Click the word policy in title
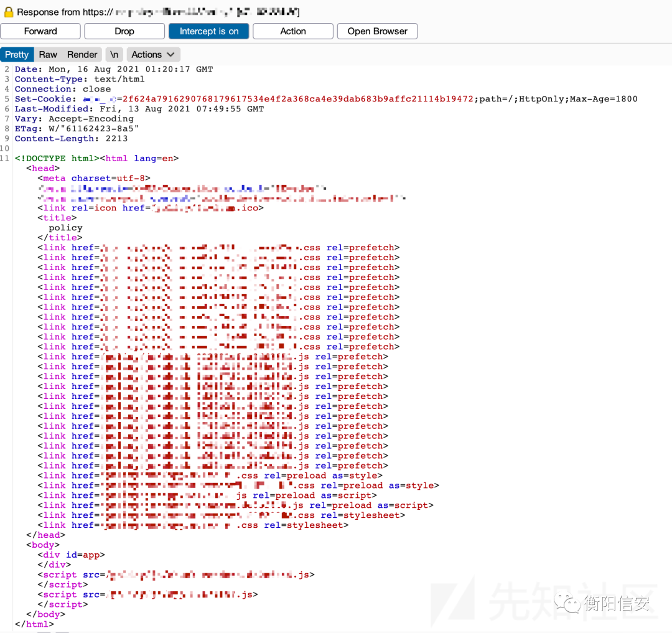672x633 pixels. pos(65,228)
